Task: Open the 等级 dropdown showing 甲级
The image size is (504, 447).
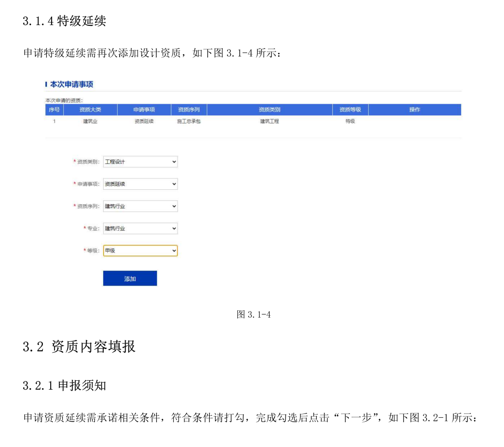Action: tap(140, 250)
